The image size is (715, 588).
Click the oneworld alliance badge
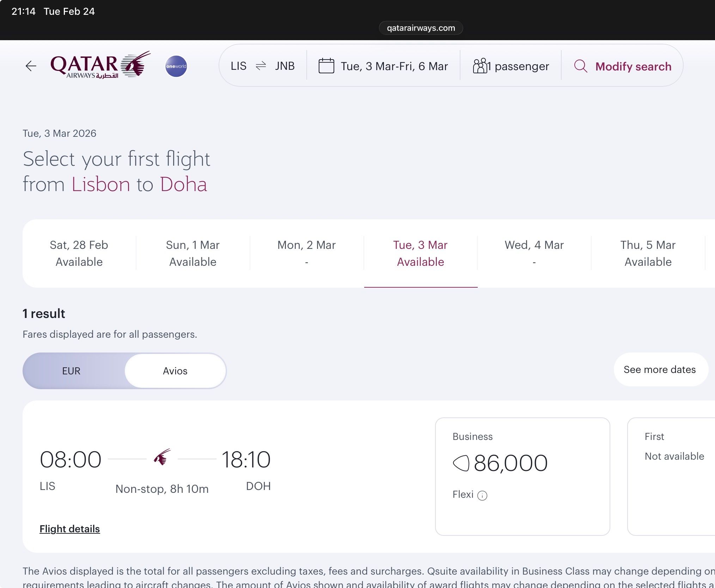[176, 66]
